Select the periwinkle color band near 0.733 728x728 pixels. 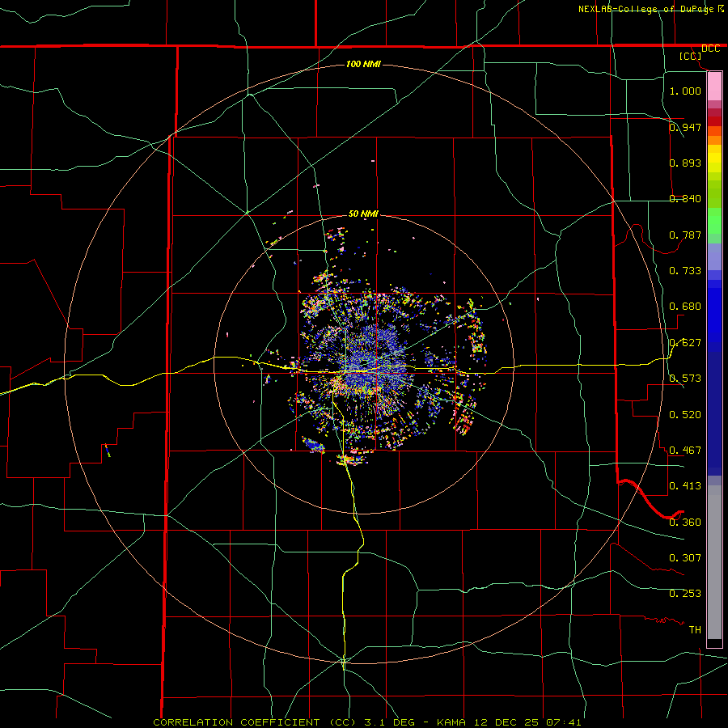coord(714,256)
